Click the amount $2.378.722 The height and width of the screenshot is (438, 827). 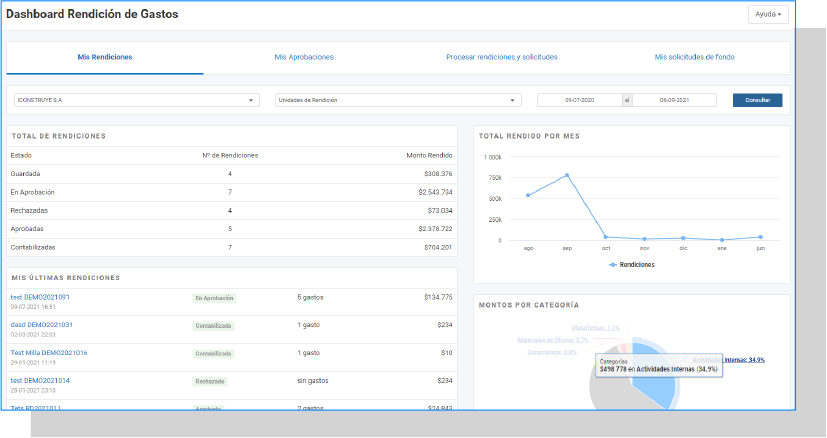[x=435, y=229]
